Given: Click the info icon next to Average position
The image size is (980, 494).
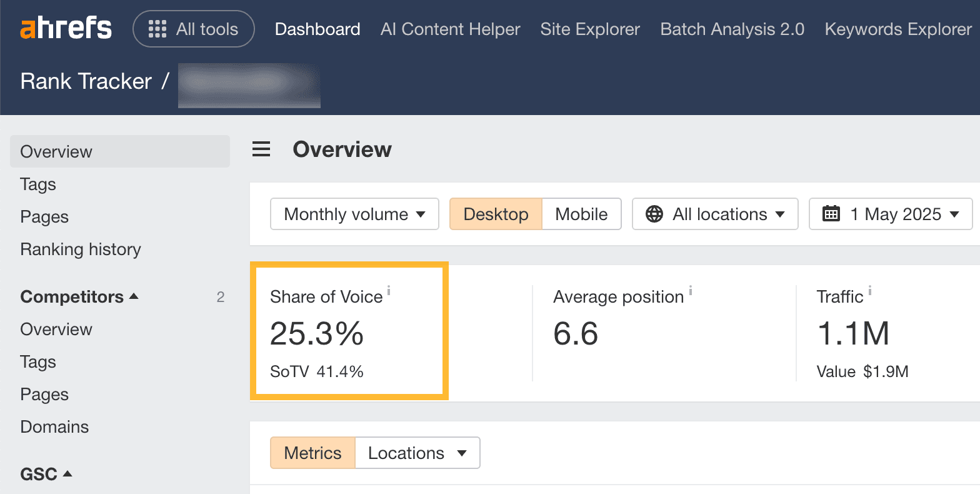Looking at the screenshot, I should pyautogui.click(x=691, y=290).
